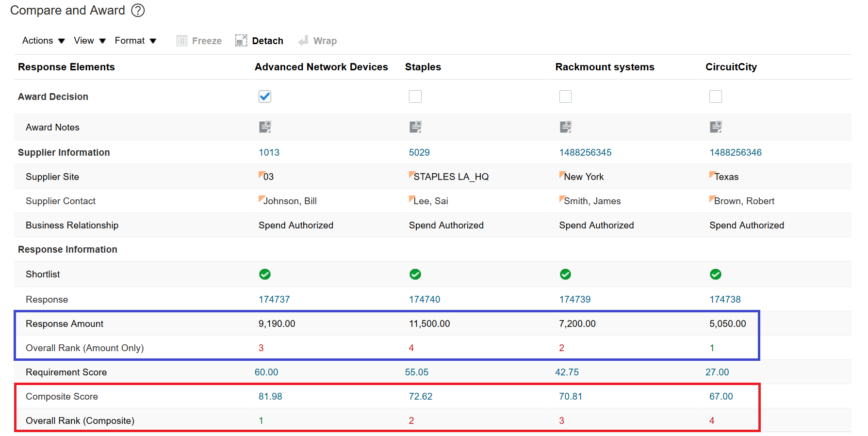
Task: Open composite score 72.62 link
Action: point(421,396)
